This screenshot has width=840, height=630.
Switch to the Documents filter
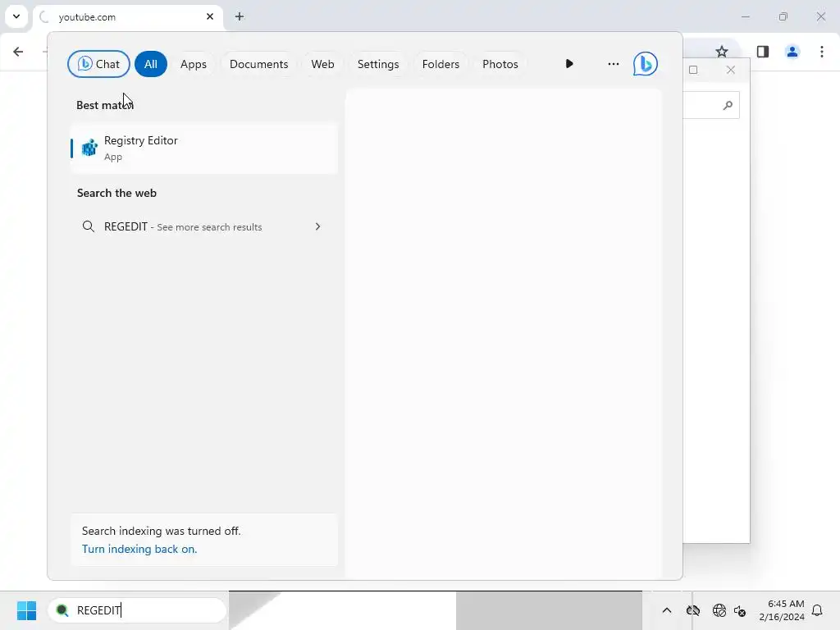click(258, 64)
